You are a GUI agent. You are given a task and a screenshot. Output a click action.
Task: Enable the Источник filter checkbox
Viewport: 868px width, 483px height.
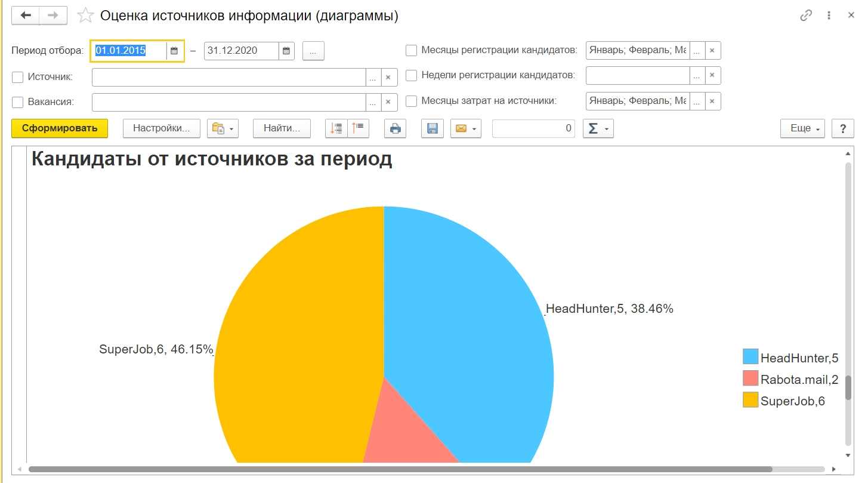(17, 77)
